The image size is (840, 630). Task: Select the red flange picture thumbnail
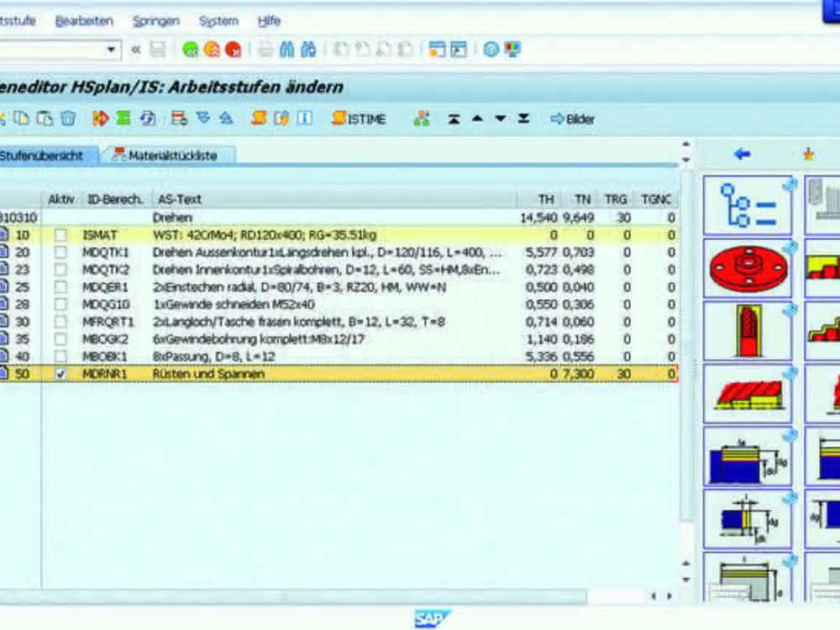point(748,268)
